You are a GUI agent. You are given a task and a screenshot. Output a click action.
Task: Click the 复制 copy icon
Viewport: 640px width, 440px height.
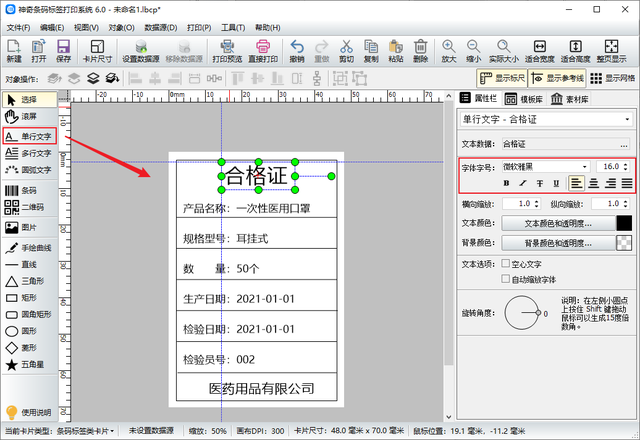[371, 51]
